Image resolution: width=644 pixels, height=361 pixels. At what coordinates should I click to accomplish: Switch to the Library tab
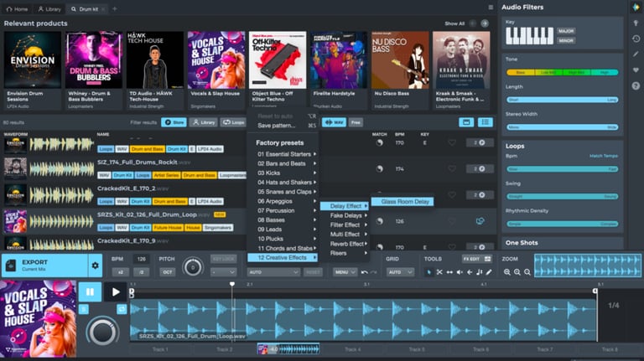pyautogui.click(x=49, y=8)
